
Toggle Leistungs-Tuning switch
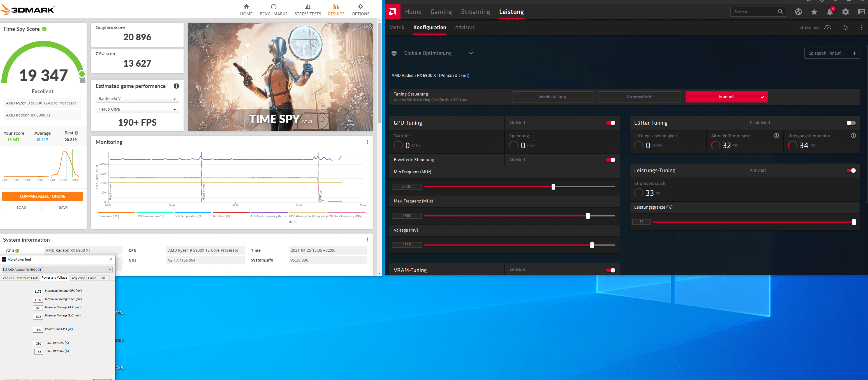click(851, 171)
